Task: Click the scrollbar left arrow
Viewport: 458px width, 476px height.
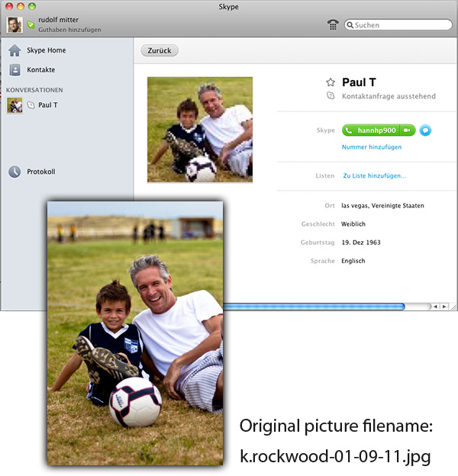Action: tap(435, 307)
